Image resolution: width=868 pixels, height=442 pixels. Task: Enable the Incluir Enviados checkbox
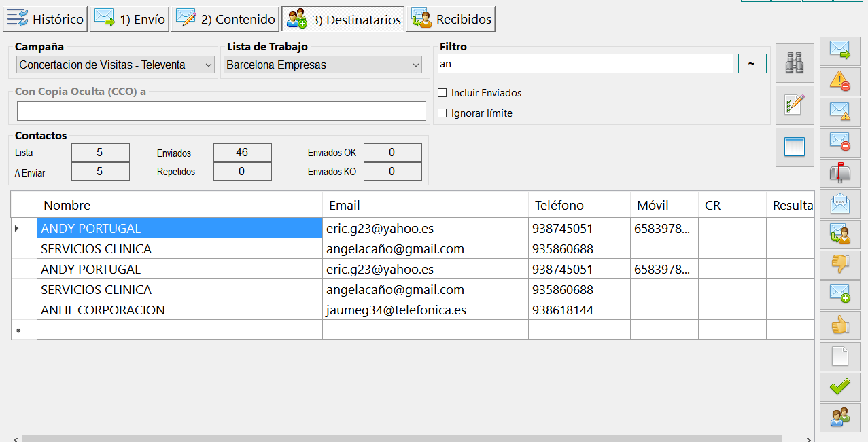442,93
